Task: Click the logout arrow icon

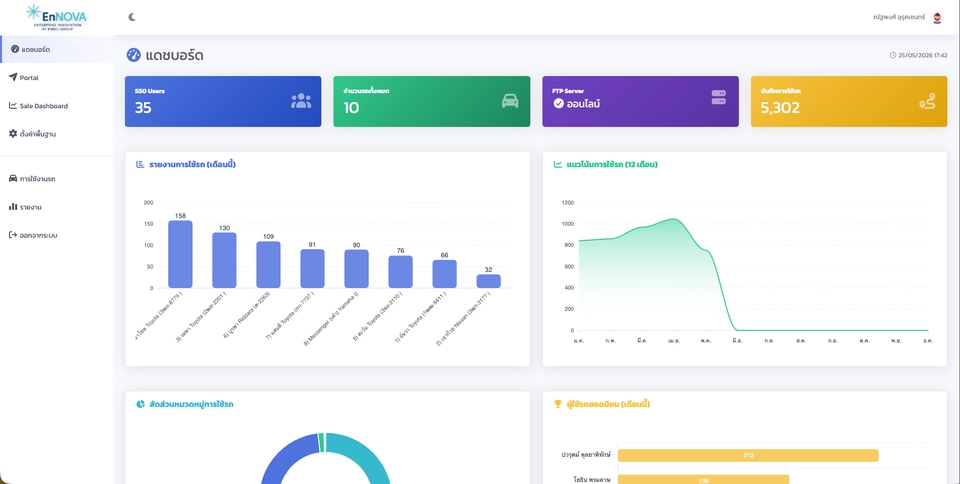Action: [x=13, y=234]
